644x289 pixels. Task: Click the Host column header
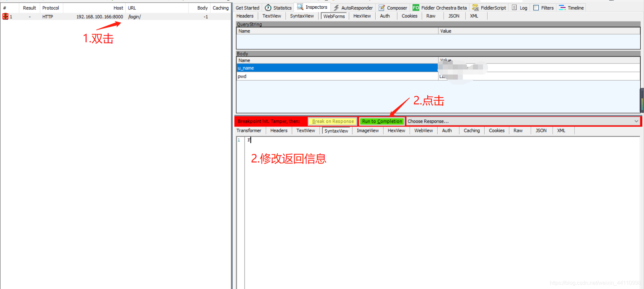[x=94, y=8]
